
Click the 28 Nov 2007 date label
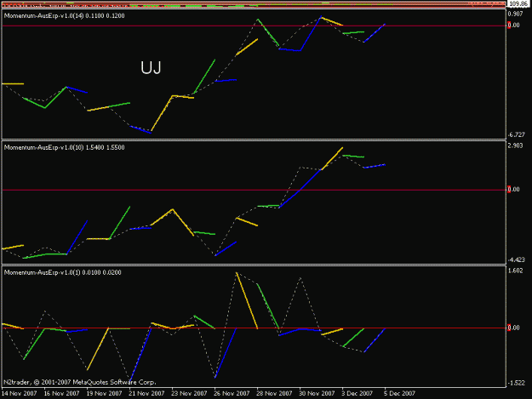coord(274,393)
